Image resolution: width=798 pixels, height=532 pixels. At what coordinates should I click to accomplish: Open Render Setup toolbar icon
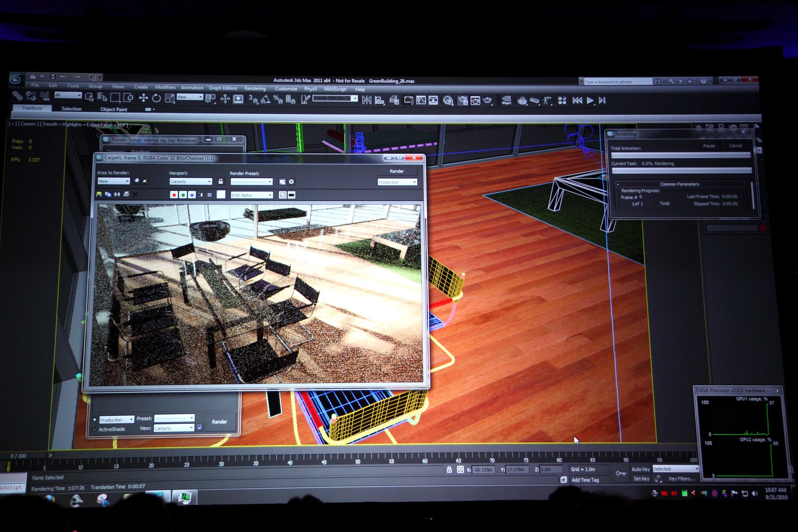point(463,101)
